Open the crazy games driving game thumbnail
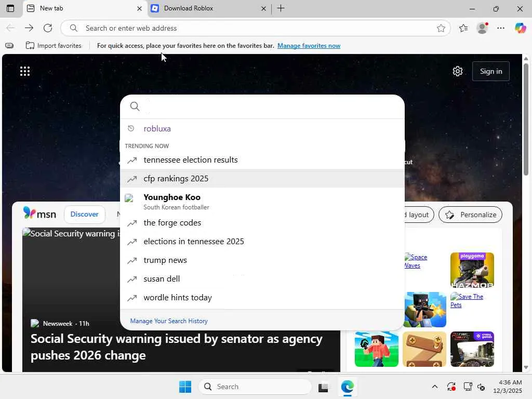The width and height of the screenshot is (532, 399). pyautogui.click(x=472, y=349)
